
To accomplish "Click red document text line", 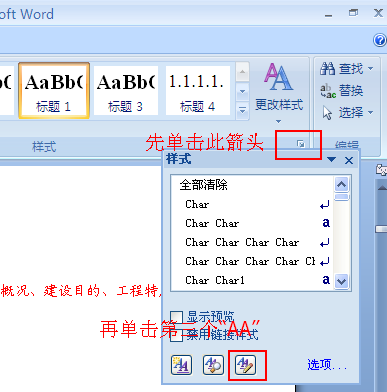I will coord(82,291).
